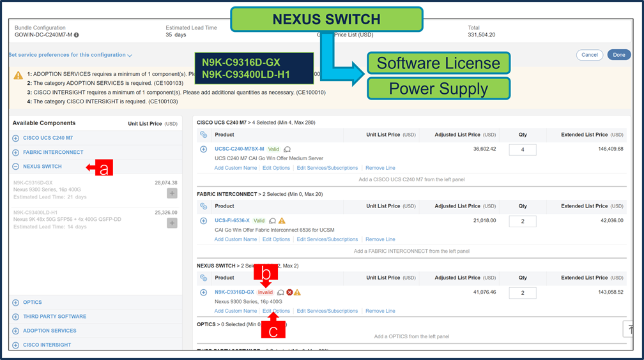Add N9K-C93400LD-H1 with its plus button
This screenshot has width=644, height=360.
pos(172,223)
